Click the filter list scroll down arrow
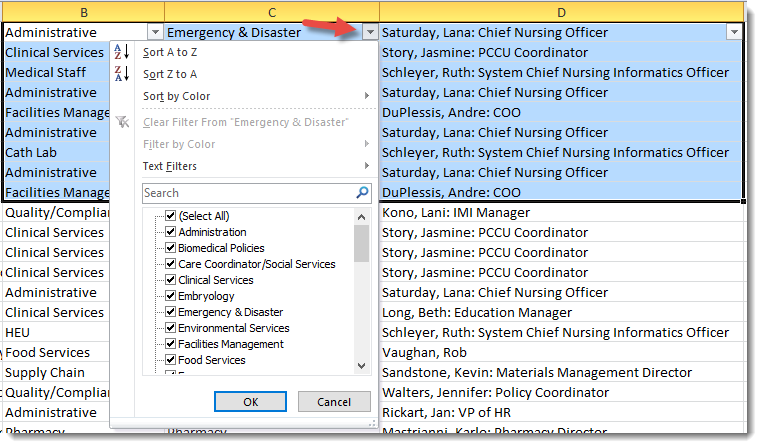The image size is (762, 448). click(362, 367)
